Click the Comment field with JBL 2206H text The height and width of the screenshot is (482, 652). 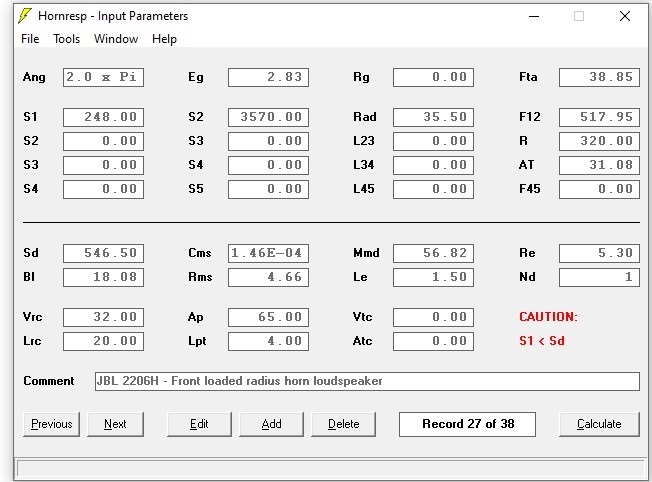pos(367,381)
